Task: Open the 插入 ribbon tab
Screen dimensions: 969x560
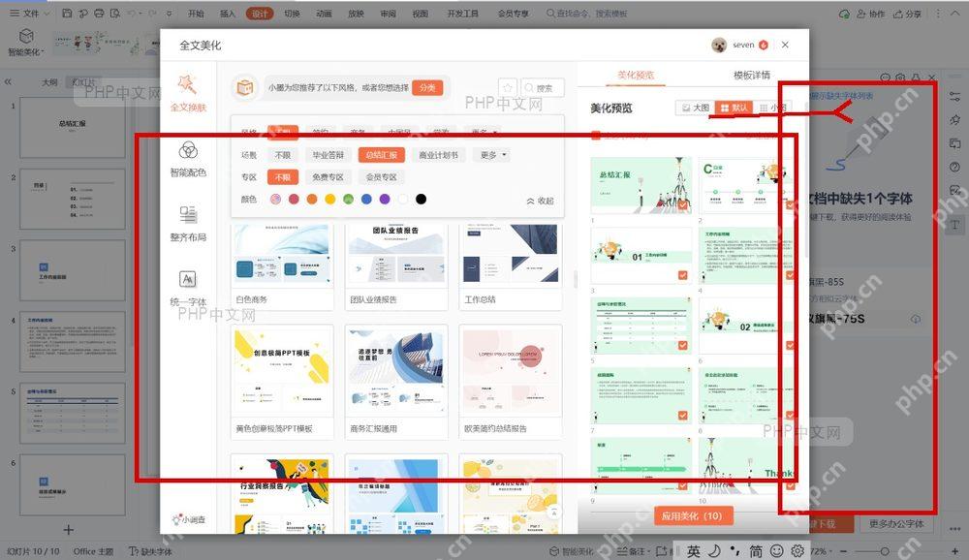Action: 228,13
